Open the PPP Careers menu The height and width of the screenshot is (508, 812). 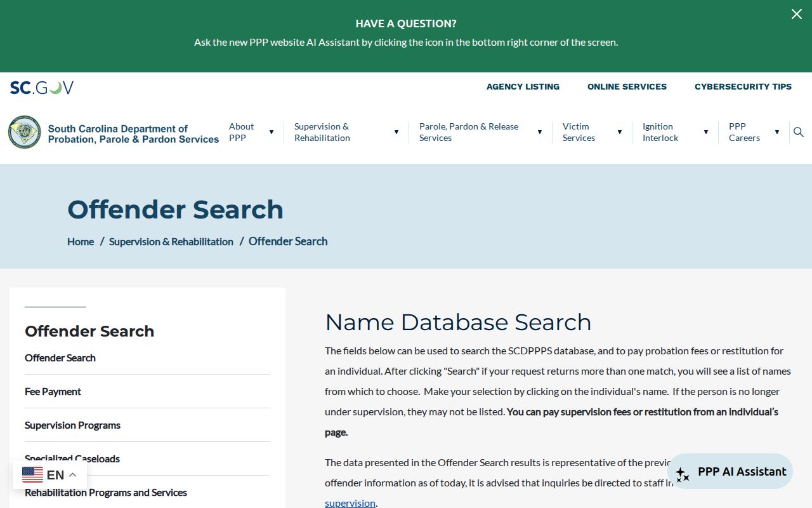pos(744,132)
